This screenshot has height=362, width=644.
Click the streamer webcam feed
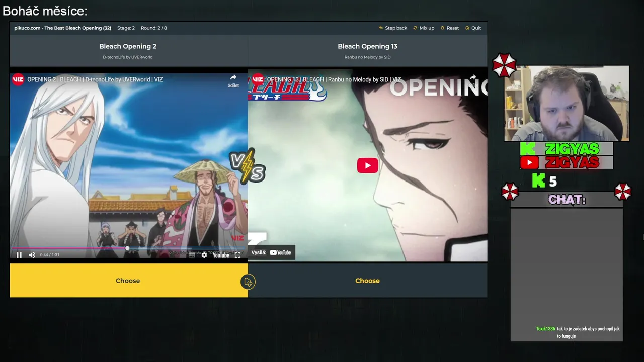567,104
